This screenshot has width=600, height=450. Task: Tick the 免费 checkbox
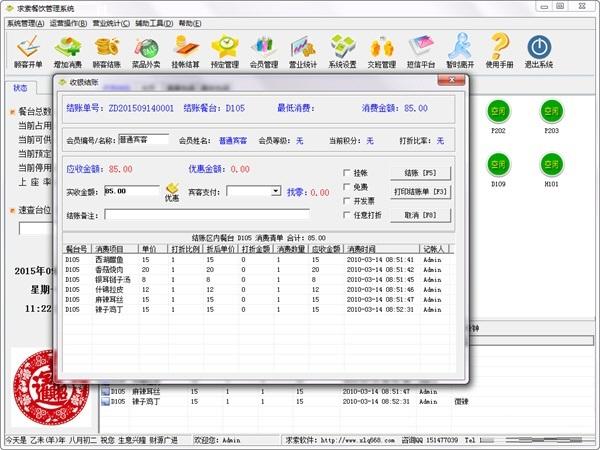point(347,187)
